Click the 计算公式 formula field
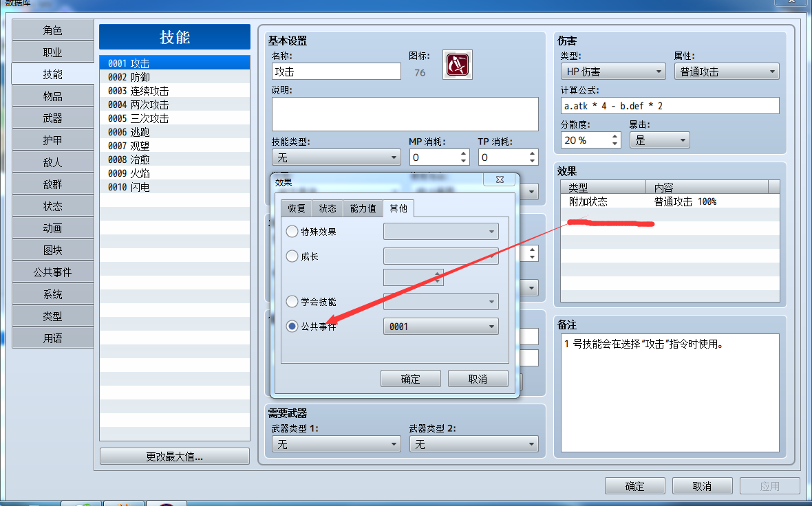 [670, 106]
